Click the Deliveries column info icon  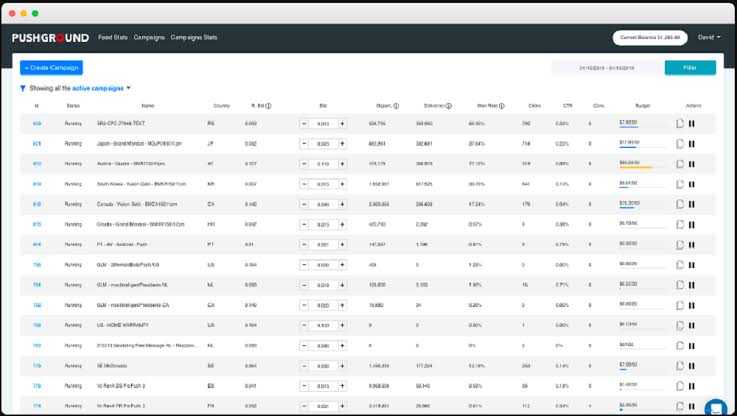(448, 105)
